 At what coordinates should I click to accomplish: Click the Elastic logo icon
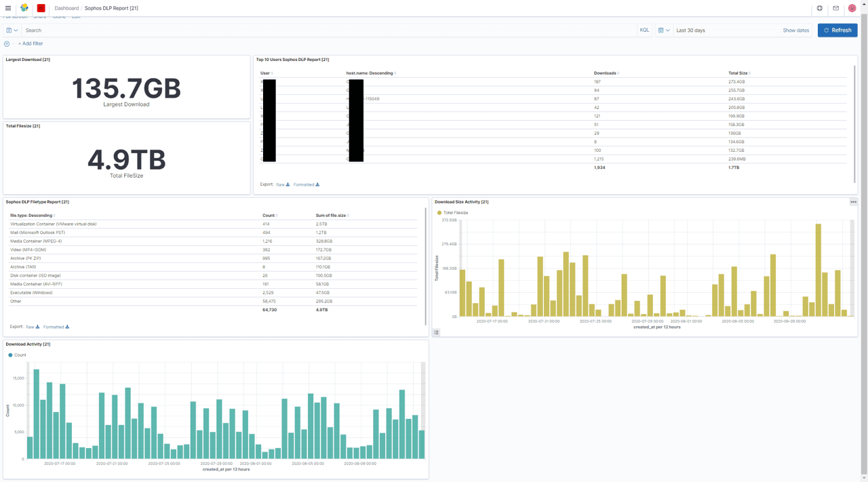24,8
